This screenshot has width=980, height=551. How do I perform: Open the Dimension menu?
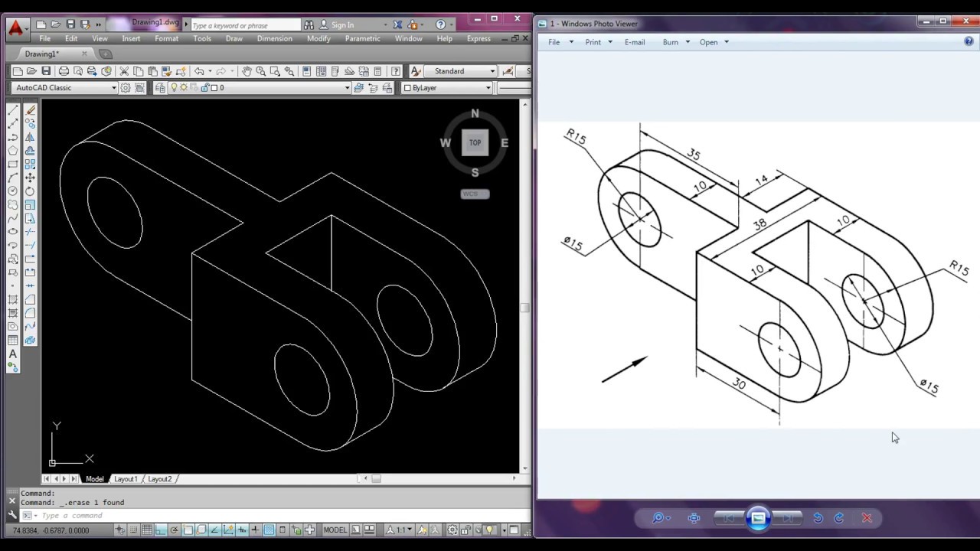(274, 38)
